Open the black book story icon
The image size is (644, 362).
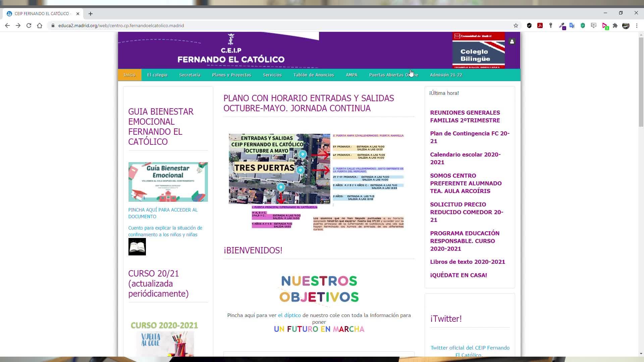pos(137,247)
